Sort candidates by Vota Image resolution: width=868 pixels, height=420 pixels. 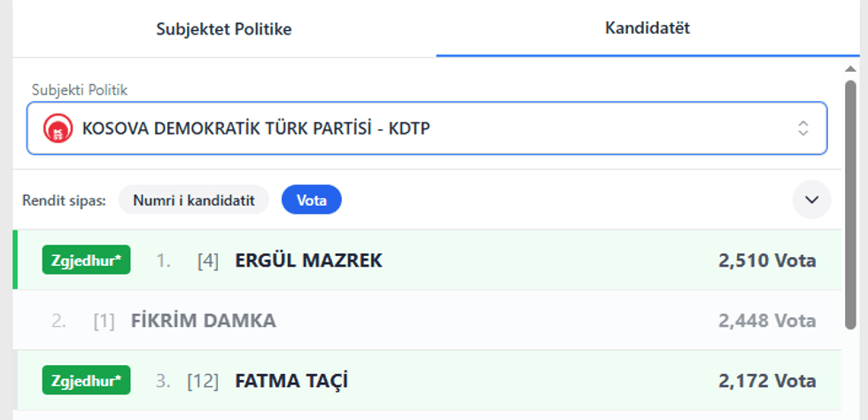[x=311, y=200]
